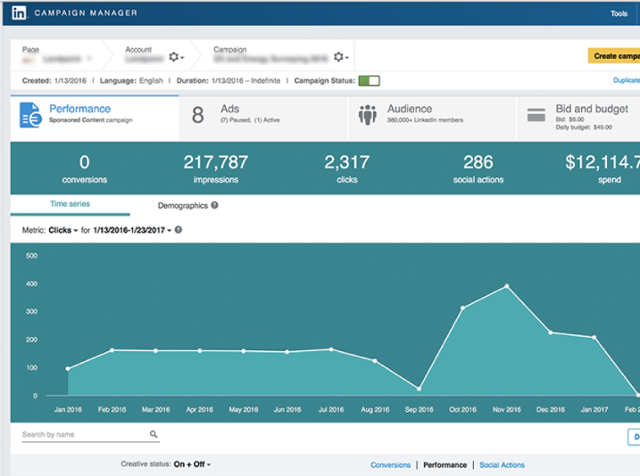Click the 0 conversions value
The width and height of the screenshot is (640, 476).
84,162
